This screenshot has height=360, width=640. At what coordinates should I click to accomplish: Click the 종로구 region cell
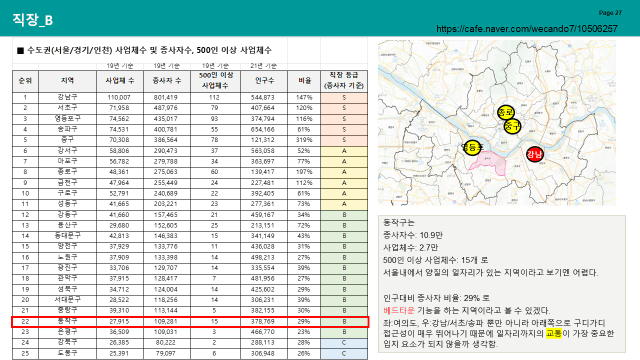click(x=67, y=172)
